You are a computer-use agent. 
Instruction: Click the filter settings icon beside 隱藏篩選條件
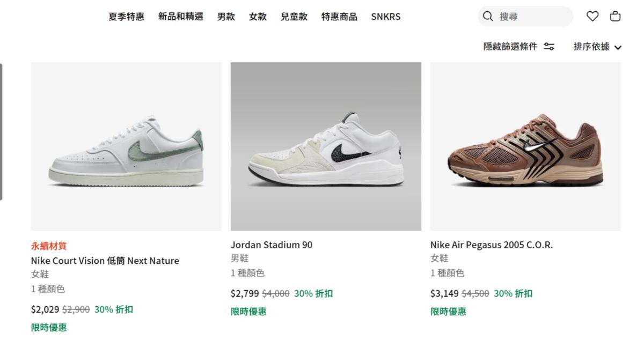click(548, 46)
